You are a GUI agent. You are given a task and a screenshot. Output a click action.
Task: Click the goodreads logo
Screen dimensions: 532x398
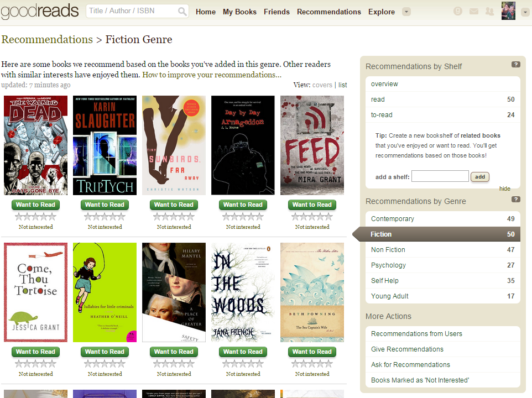pyautogui.click(x=40, y=11)
